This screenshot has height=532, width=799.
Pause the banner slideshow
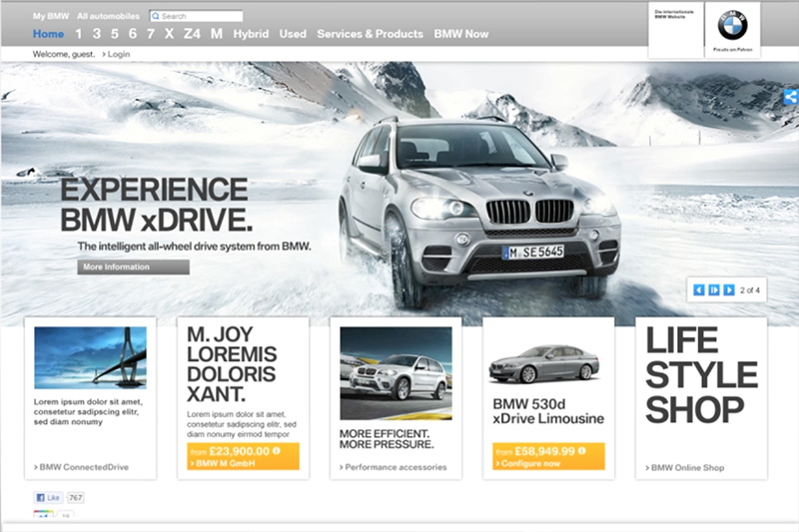714,289
